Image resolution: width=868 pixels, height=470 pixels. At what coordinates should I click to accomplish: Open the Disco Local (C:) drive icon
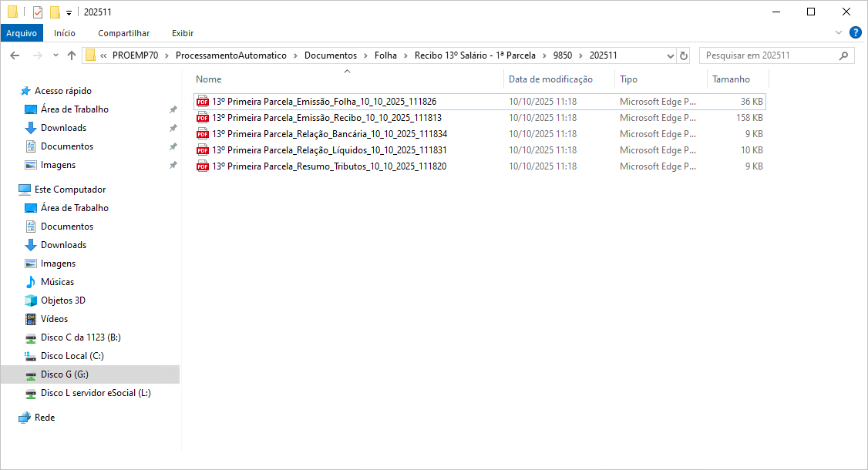tap(31, 356)
